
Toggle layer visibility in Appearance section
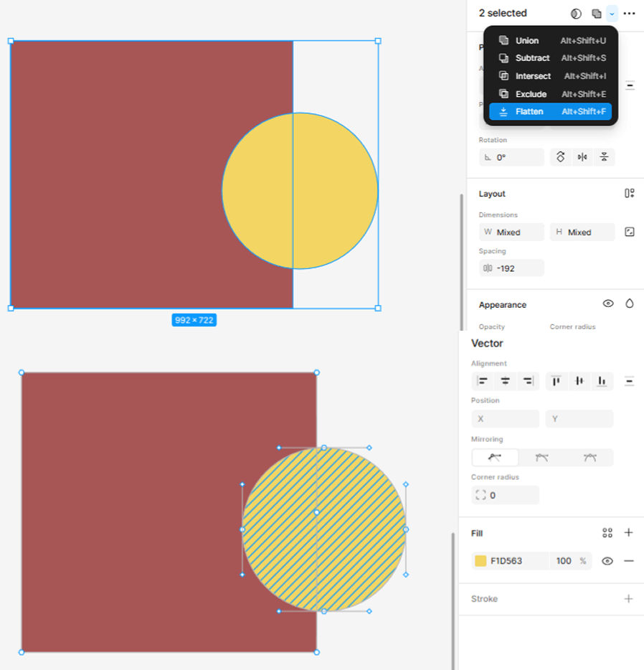point(608,304)
